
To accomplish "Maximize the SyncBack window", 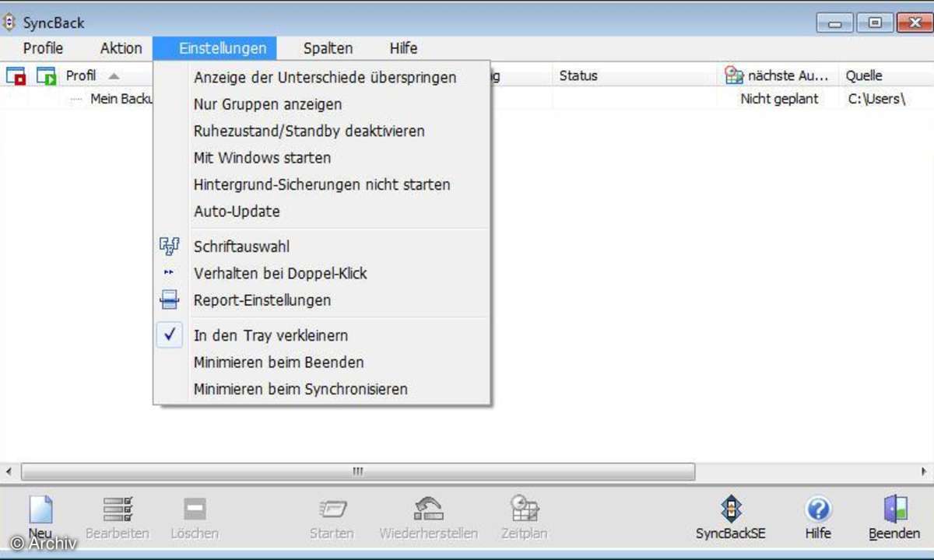I will 875,23.
